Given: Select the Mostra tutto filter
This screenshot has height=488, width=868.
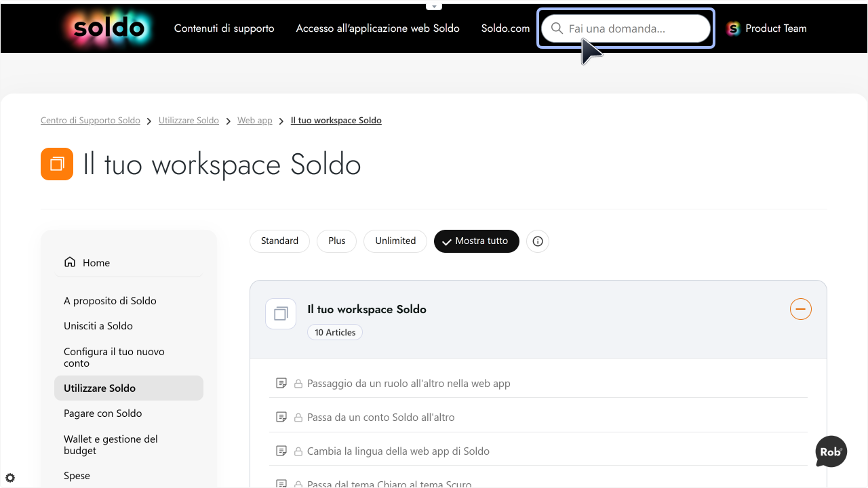Looking at the screenshot, I should pos(477,241).
